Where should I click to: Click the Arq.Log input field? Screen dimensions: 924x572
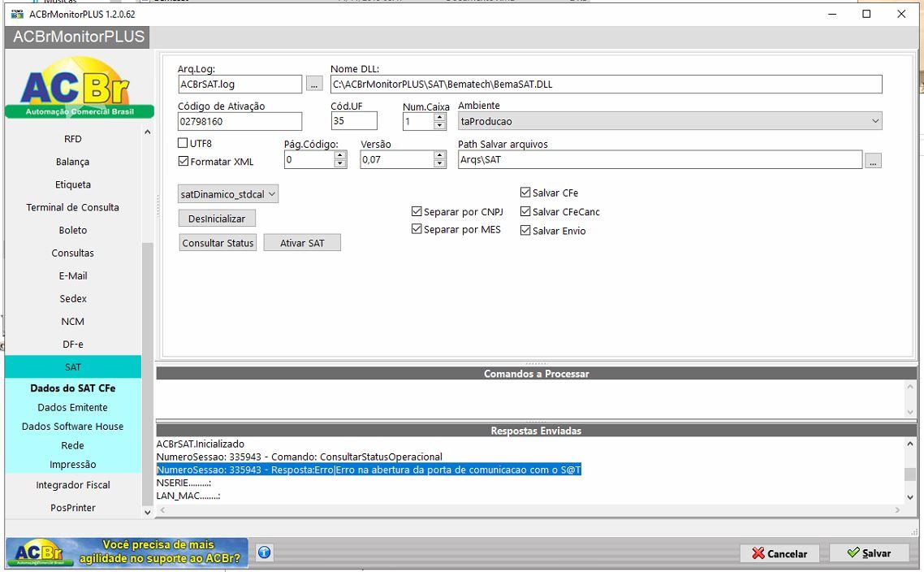point(240,84)
